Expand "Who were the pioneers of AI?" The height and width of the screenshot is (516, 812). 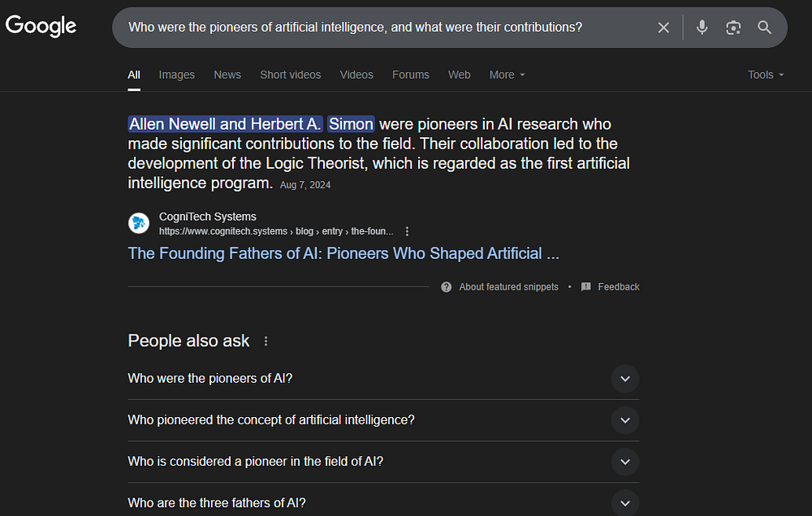point(624,379)
